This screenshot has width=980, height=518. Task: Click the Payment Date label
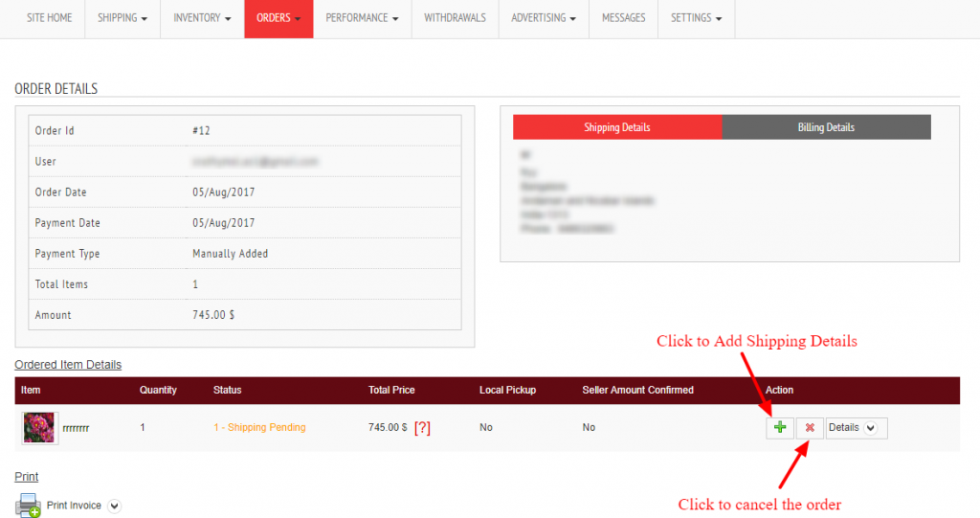tap(68, 223)
